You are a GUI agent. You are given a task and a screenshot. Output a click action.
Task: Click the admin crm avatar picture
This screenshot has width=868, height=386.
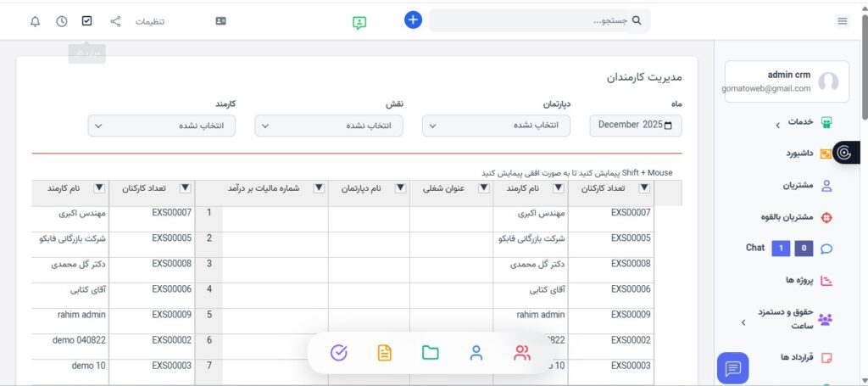828,81
